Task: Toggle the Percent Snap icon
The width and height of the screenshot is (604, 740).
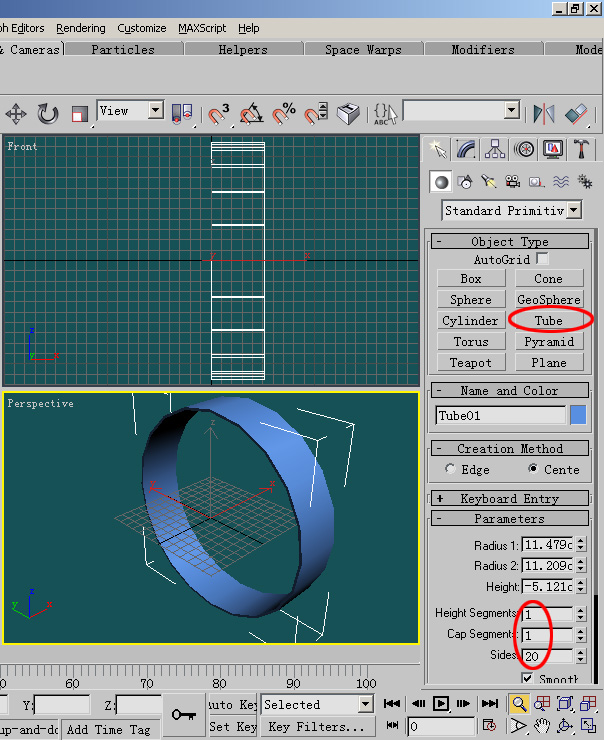Action: click(284, 114)
